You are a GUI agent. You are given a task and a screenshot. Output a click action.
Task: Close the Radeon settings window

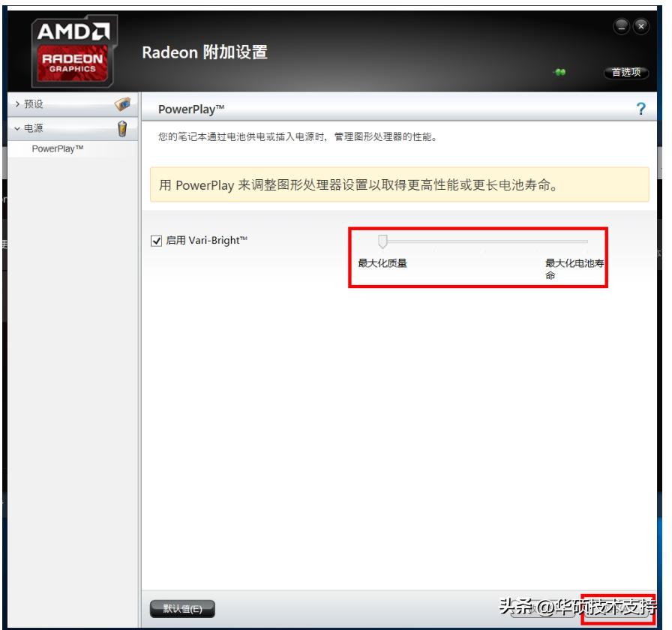pos(641,26)
